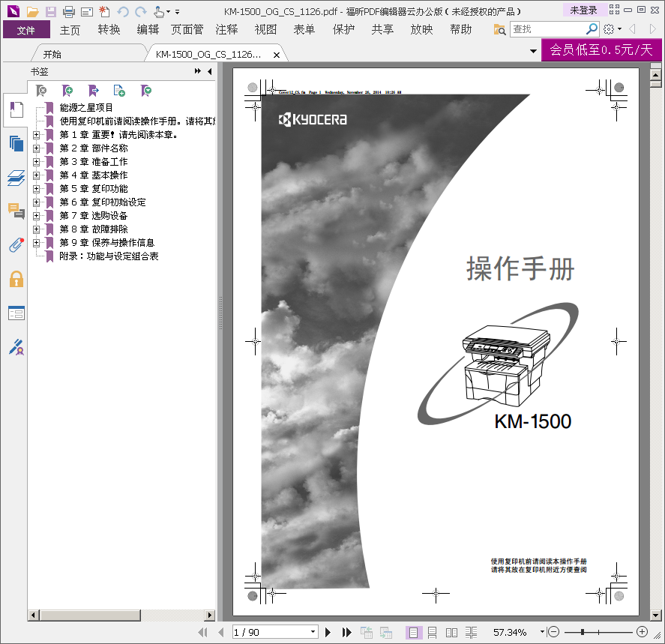Open the Security lock sidebar icon
This screenshot has height=644, width=665.
coord(16,279)
